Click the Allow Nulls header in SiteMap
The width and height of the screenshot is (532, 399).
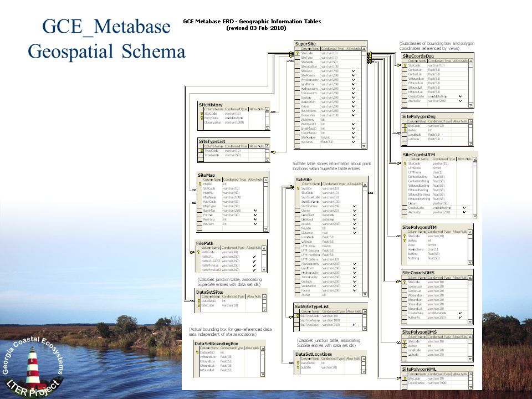pos(255,180)
